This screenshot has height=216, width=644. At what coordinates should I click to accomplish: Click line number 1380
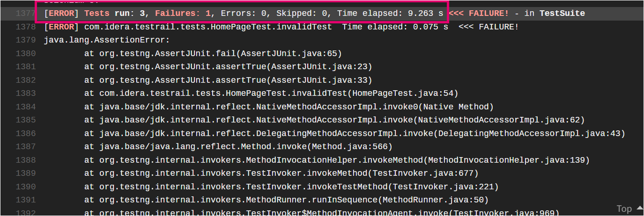coord(25,53)
